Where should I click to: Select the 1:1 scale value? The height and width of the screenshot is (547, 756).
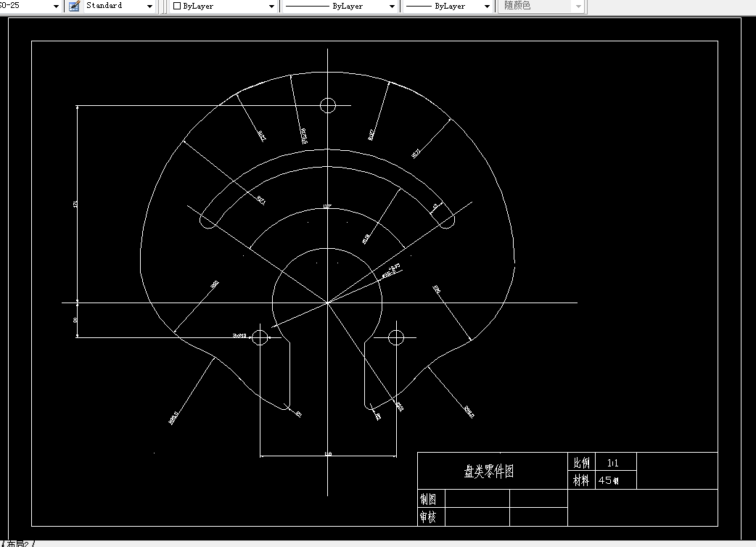click(x=612, y=463)
